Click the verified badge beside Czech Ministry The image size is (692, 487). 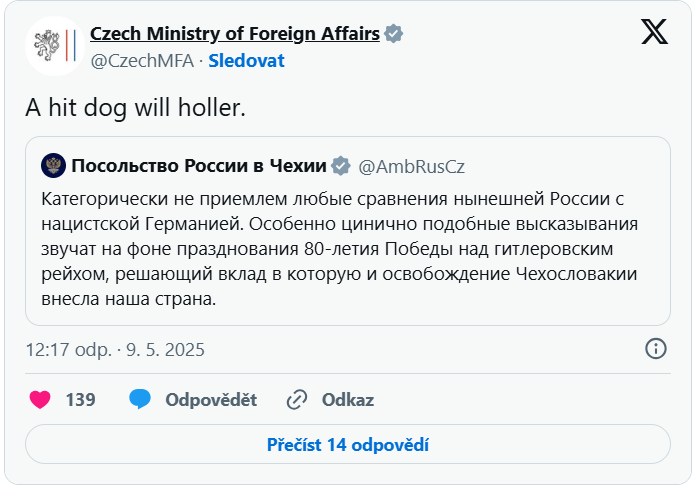[x=393, y=34]
